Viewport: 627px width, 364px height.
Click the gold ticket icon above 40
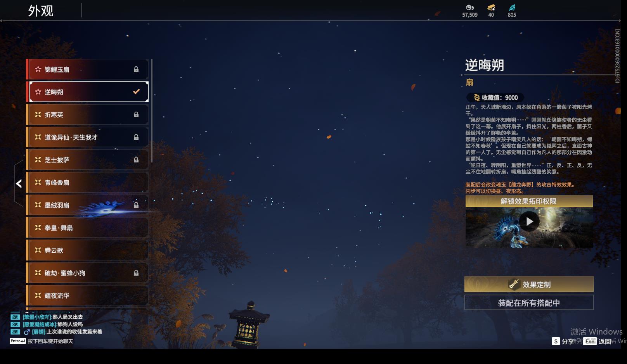pos(491,7)
